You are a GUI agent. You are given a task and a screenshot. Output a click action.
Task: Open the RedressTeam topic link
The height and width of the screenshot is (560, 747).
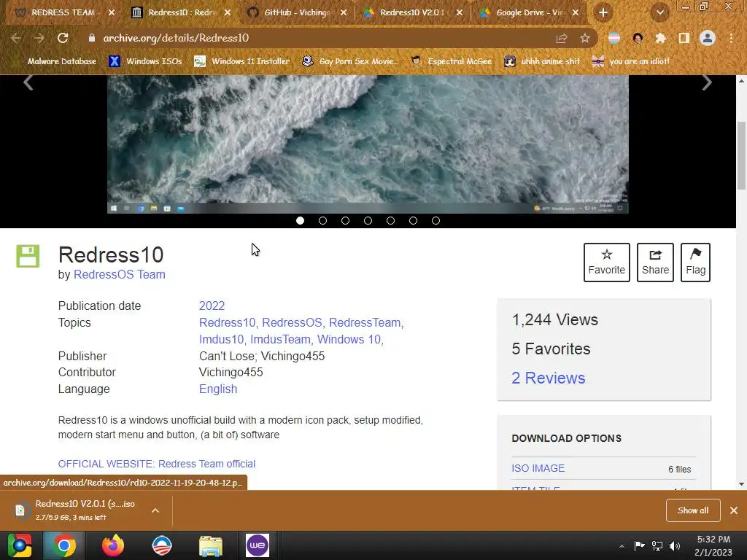(365, 323)
